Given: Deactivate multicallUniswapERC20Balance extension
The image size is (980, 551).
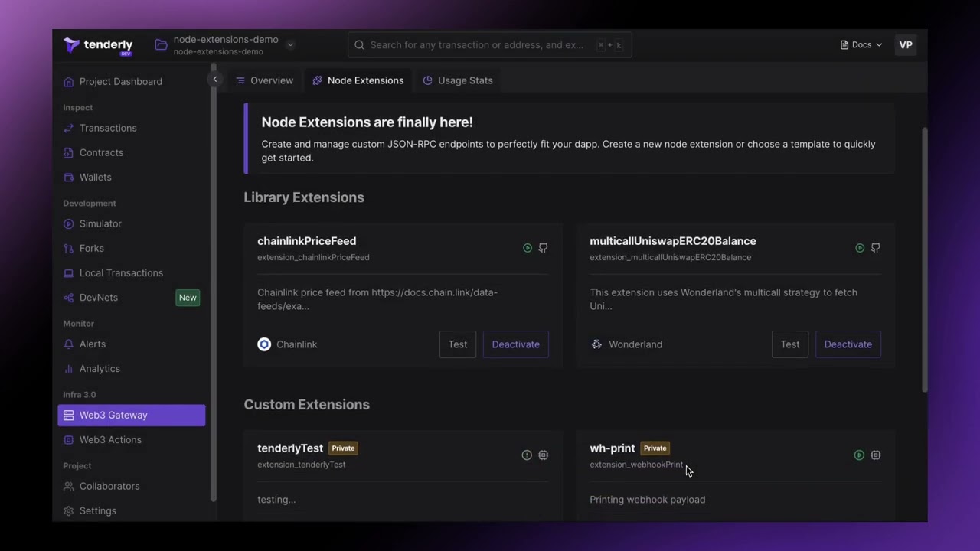Looking at the screenshot, I should pyautogui.click(x=848, y=344).
